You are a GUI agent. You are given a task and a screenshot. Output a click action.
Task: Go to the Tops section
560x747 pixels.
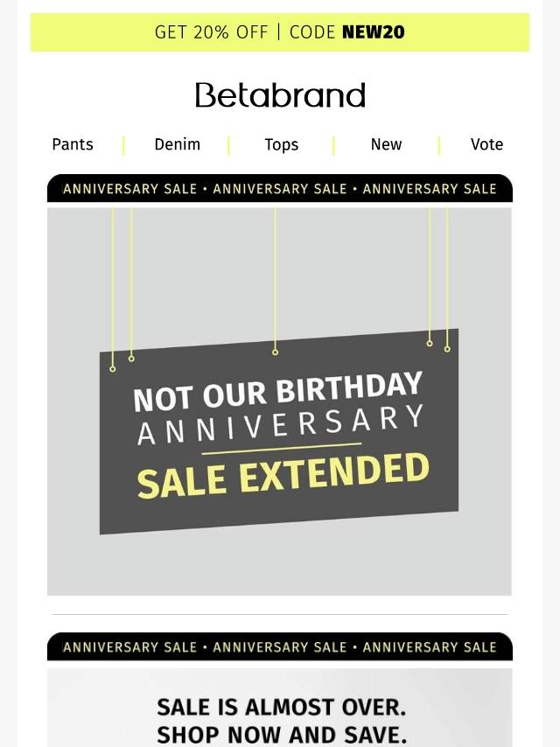pyautogui.click(x=281, y=144)
